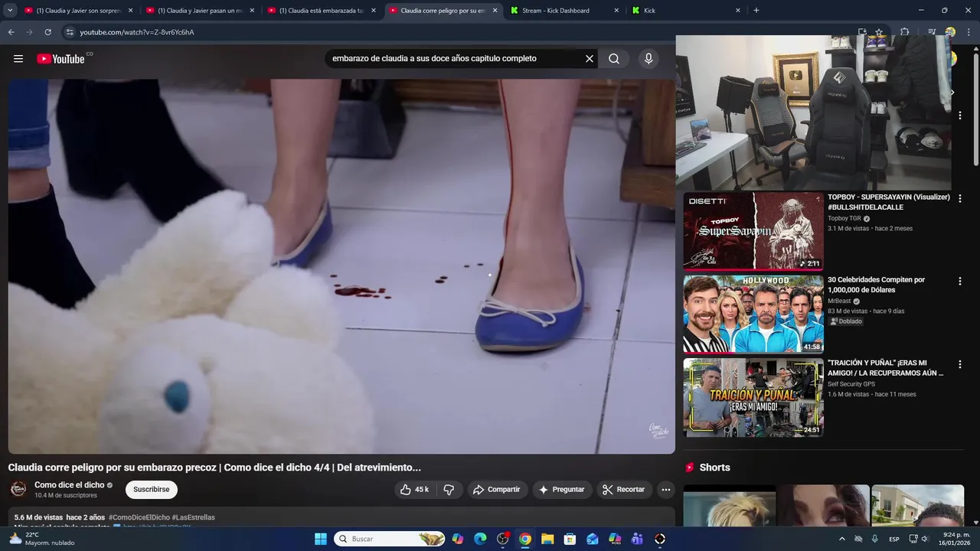This screenshot has height=551, width=980.
Task: Run search with magnifier button
Action: tap(614, 58)
